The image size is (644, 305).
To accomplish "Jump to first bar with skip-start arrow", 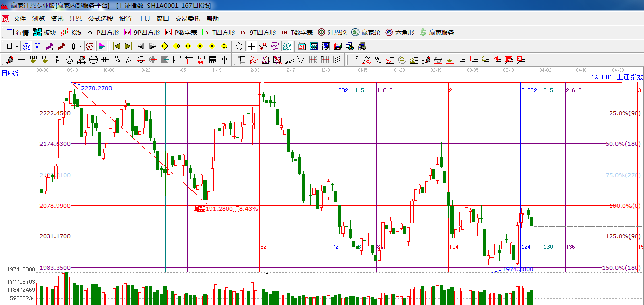I will coord(116,46).
